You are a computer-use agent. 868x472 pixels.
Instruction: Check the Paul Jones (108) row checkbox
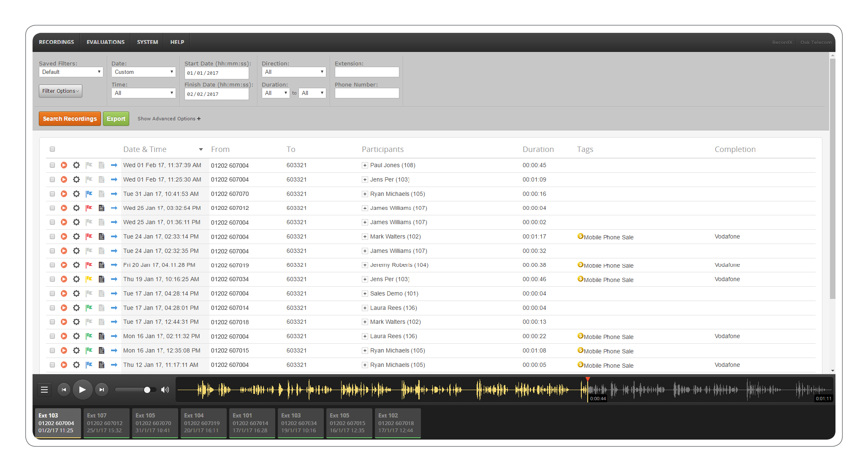pos(52,165)
